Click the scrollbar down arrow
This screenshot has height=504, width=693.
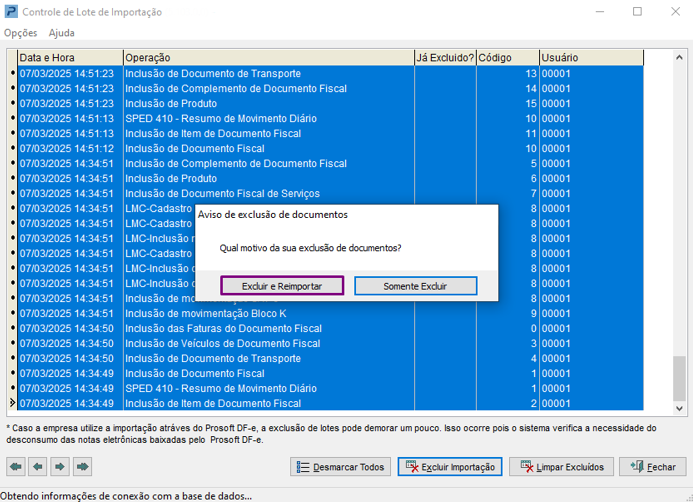pos(679,409)
